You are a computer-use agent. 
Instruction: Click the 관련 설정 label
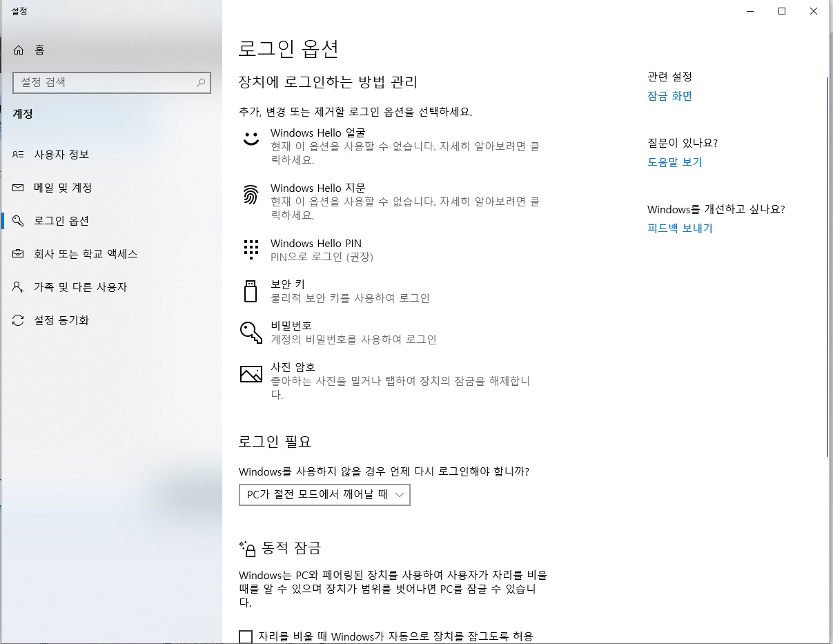[669, 77]
